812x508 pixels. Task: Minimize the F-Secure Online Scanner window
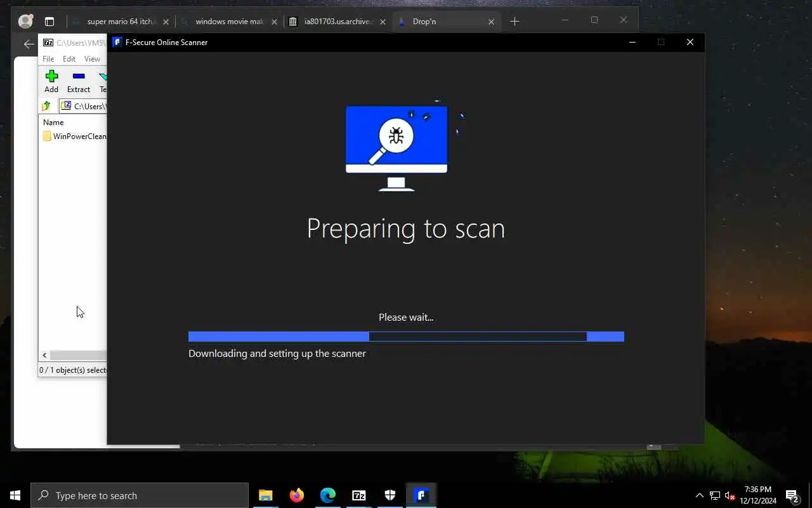point(632,43)
